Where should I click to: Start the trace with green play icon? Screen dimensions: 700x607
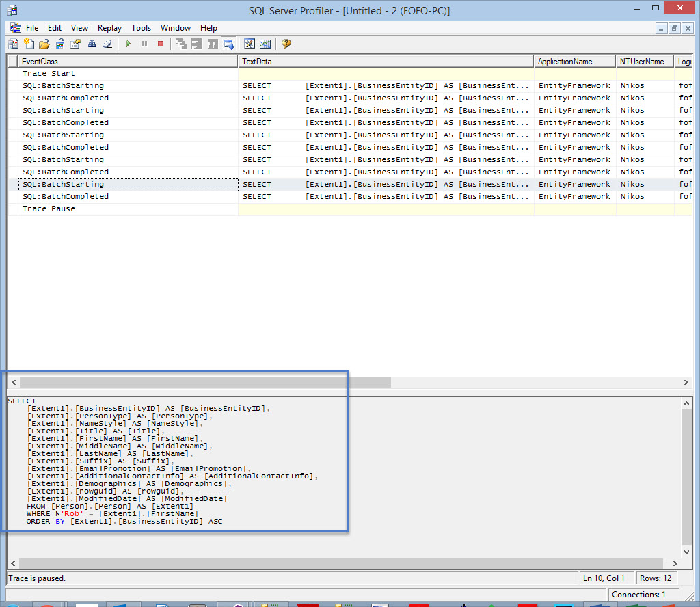[x=129, y=44]
